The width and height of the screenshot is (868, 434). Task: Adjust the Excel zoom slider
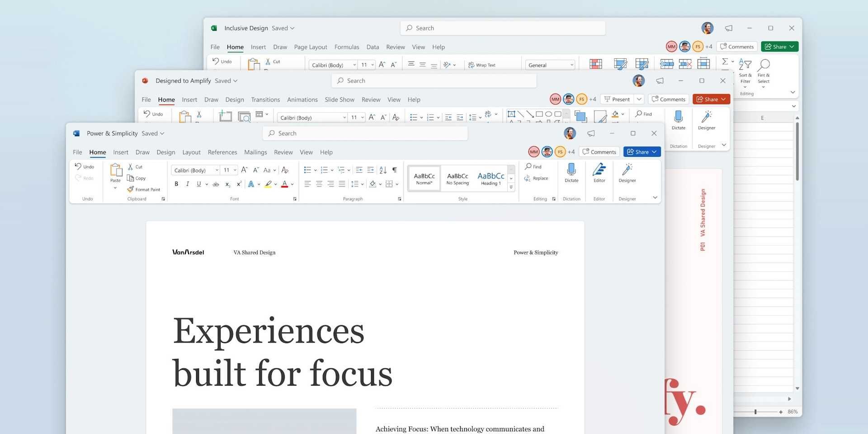point(756,412)
